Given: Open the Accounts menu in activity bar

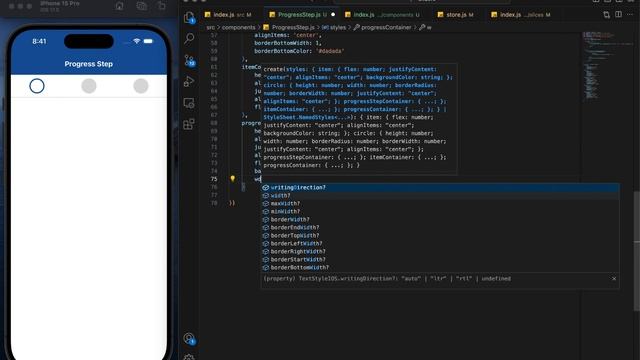Looking at the screenshot, I should (x=189, y=338).
